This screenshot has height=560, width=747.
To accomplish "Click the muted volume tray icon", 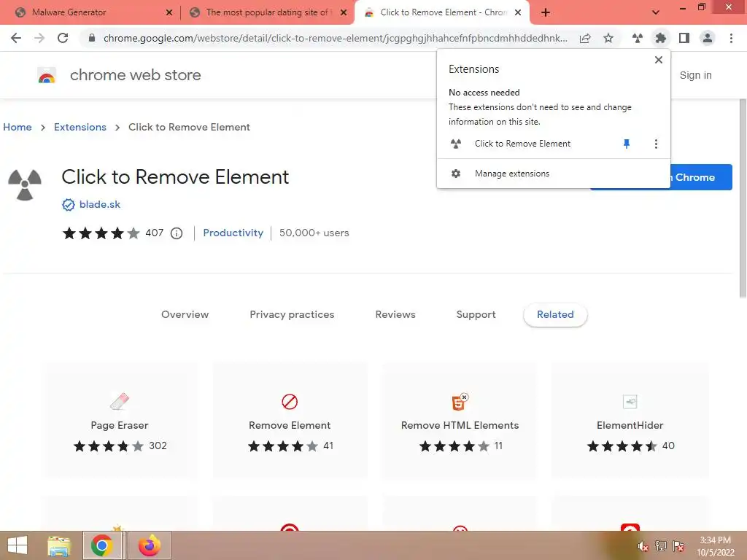I will click(x=643, y=546).
